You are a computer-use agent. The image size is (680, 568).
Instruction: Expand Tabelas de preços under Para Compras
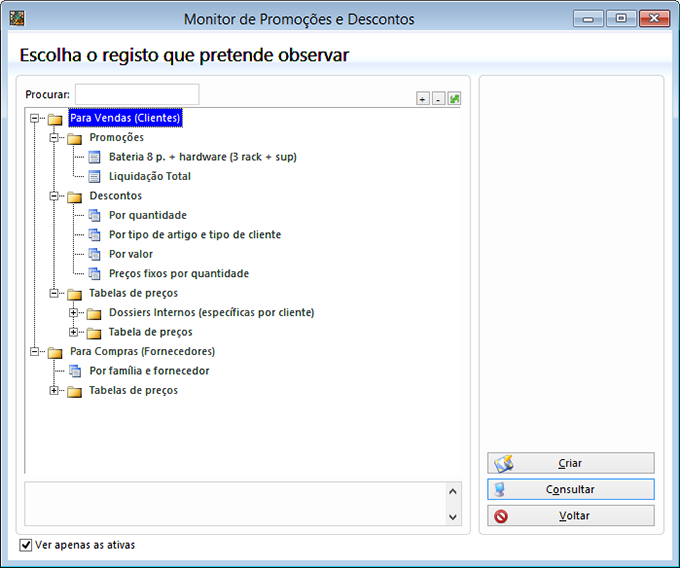point(54,391)
